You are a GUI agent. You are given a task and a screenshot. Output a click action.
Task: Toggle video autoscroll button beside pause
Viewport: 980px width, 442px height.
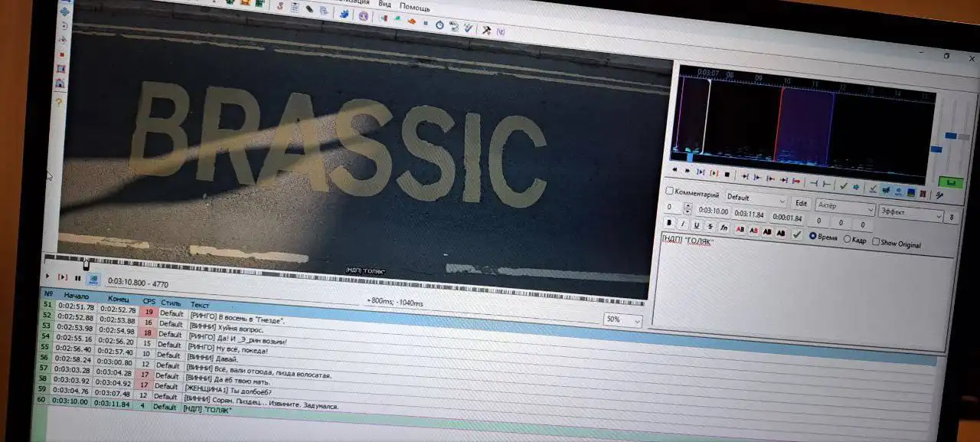click(93, 280)
